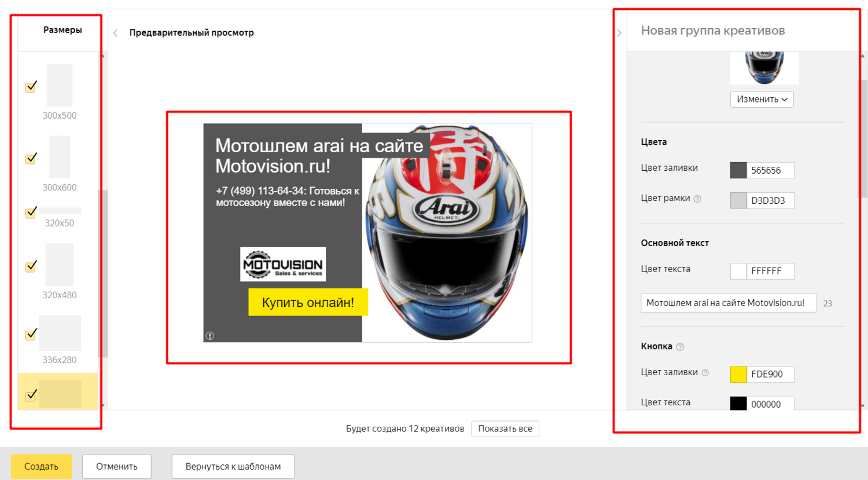Toggle the checkbox in the highlighted yellow size row
The height and width of the screenshot is (480, 868).
[x=31, y=395]
